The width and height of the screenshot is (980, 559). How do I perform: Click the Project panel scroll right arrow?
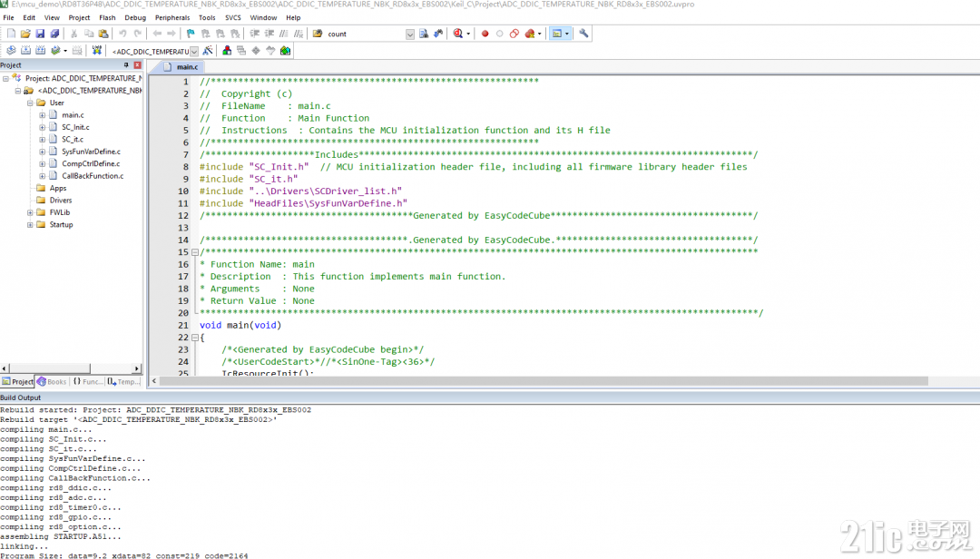137,368
